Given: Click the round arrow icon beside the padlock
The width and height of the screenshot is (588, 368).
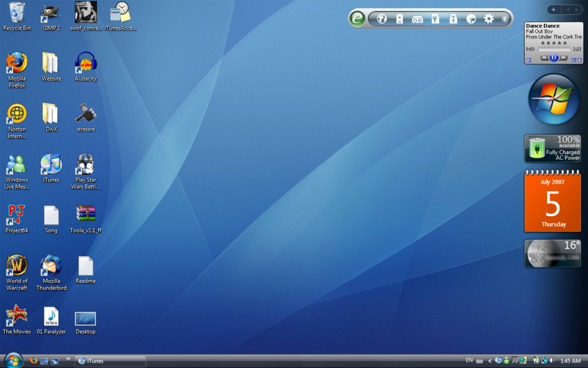Looking at the screenshot, I should [471, 19].
